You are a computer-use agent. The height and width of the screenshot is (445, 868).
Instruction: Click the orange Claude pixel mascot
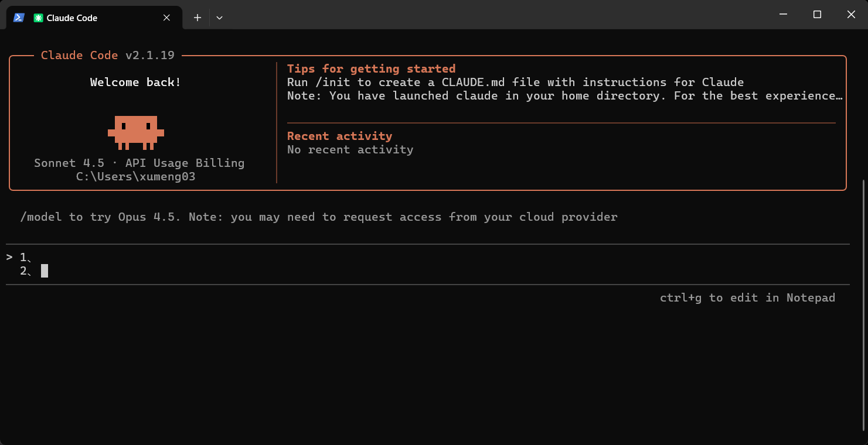tap(136, 132)
